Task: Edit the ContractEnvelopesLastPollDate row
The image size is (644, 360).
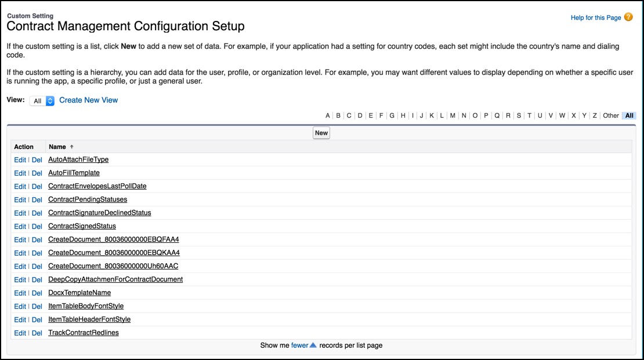Action: 20,186
